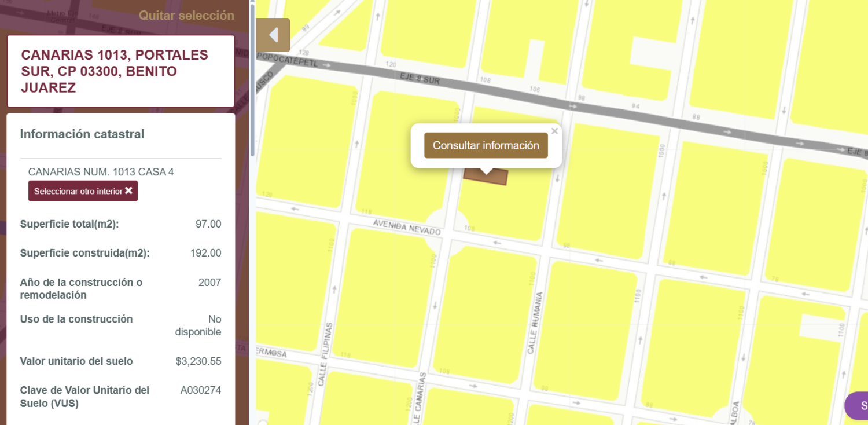Click the Superficie total(m2) label
This screenshot has width=868, height=425.
69,224
